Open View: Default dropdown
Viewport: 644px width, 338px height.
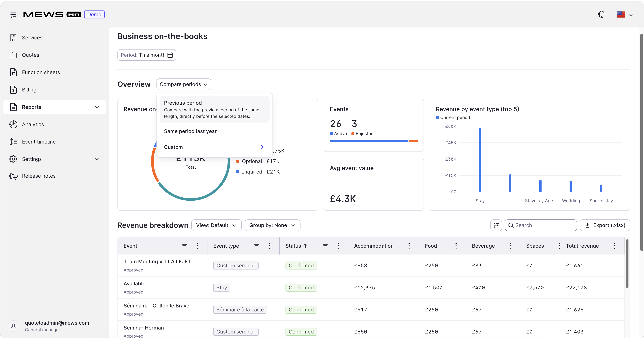click(x=216, y=225)
